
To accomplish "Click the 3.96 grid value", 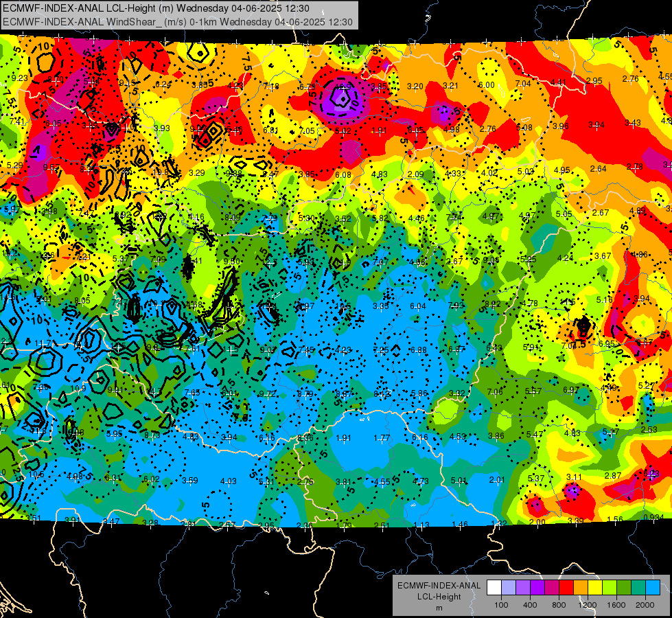I will coord(561,126).
